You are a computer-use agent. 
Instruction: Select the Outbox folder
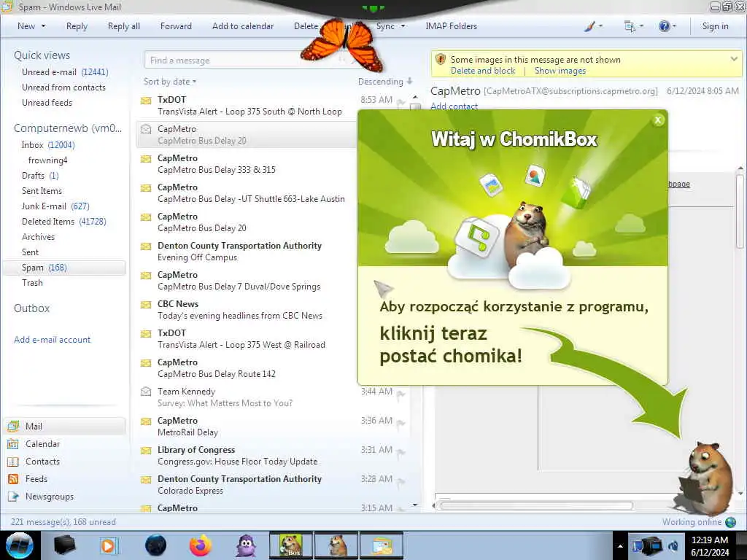click(x=31, y=308)
